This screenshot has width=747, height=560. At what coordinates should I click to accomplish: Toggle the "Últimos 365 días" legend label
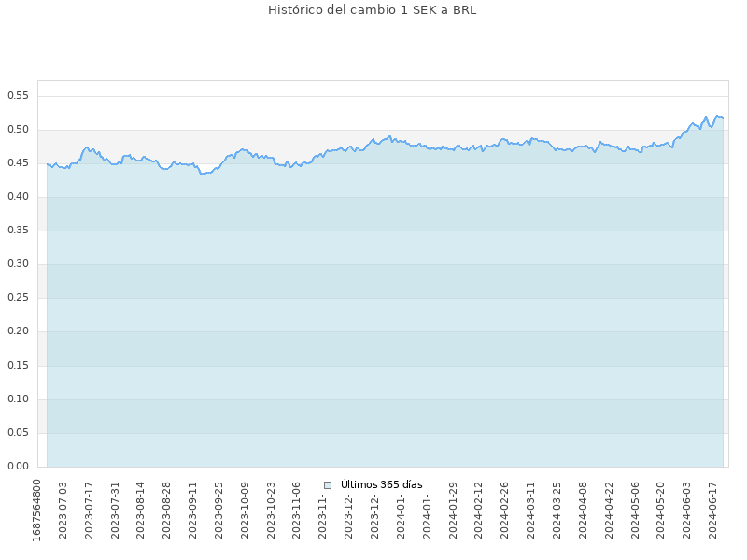[x=381, y=485]
